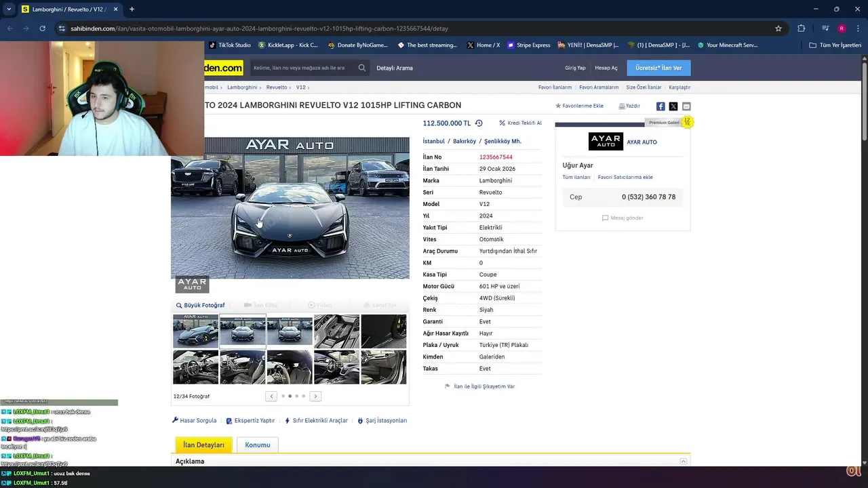Screen dimensions: 868x488
Task: Click the Yazdır print icon
Action: tap(622, 106)
